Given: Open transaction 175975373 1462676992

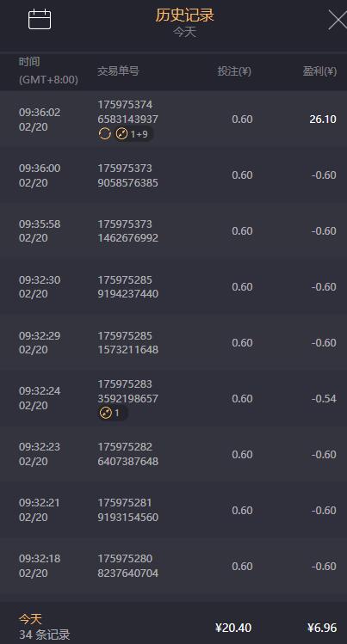Looking at the screenshot, I should click(x=174, y=230).
